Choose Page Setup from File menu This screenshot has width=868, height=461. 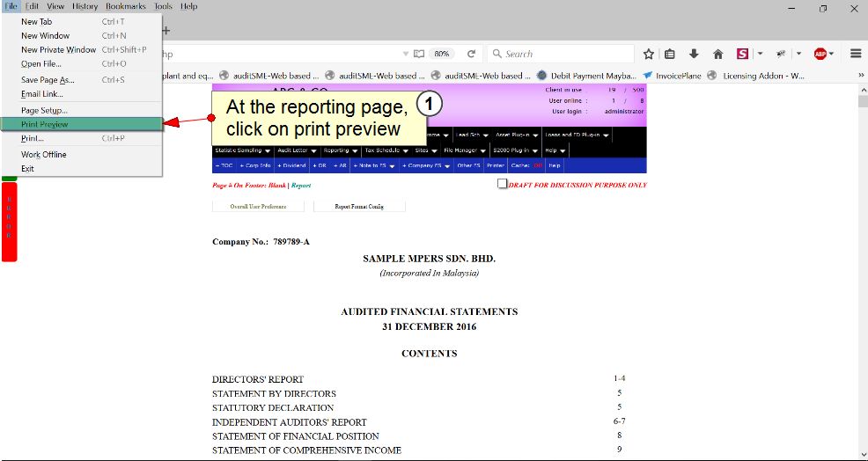pos(44,110)
